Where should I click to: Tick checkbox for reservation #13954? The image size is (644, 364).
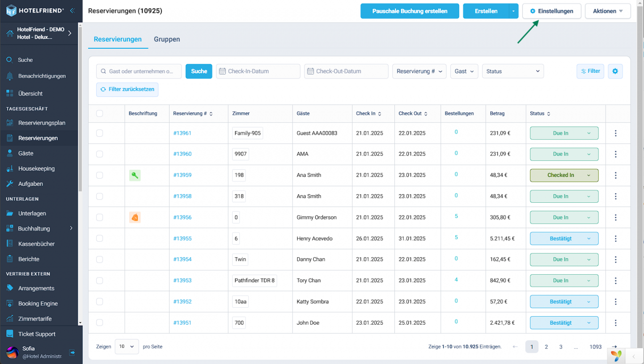click(99, 259)
